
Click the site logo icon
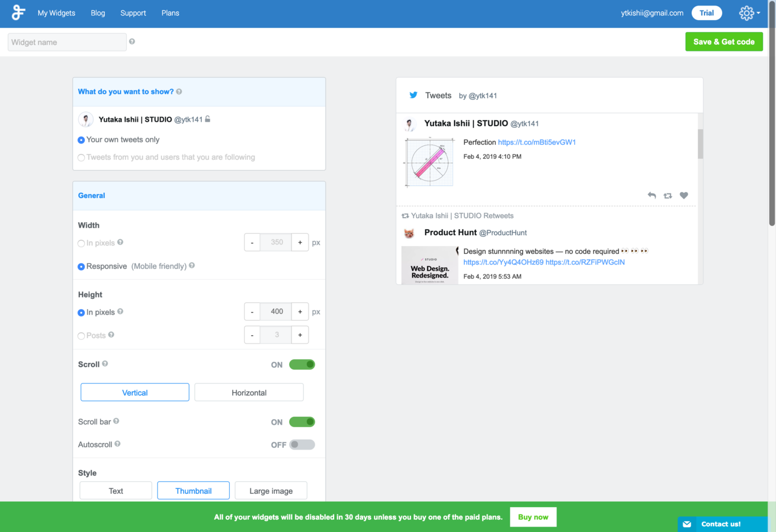click(x=19, y=13)
